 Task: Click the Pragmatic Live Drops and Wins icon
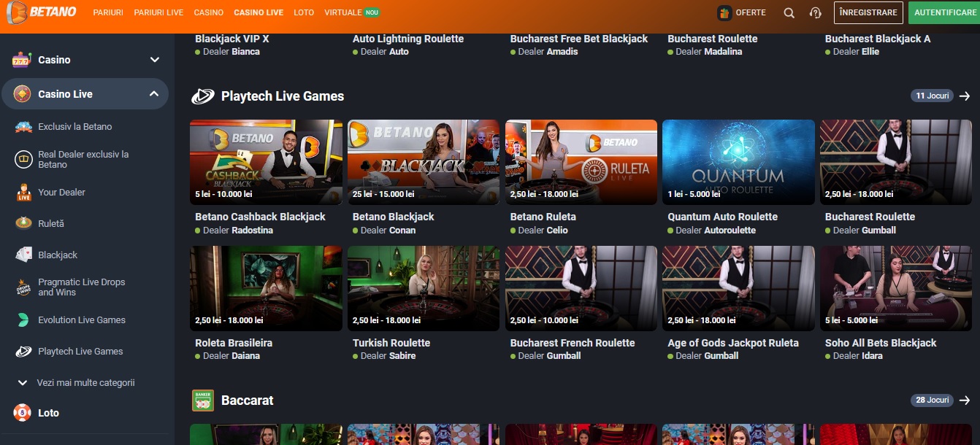pyautogui.click(x=24, y=287)
